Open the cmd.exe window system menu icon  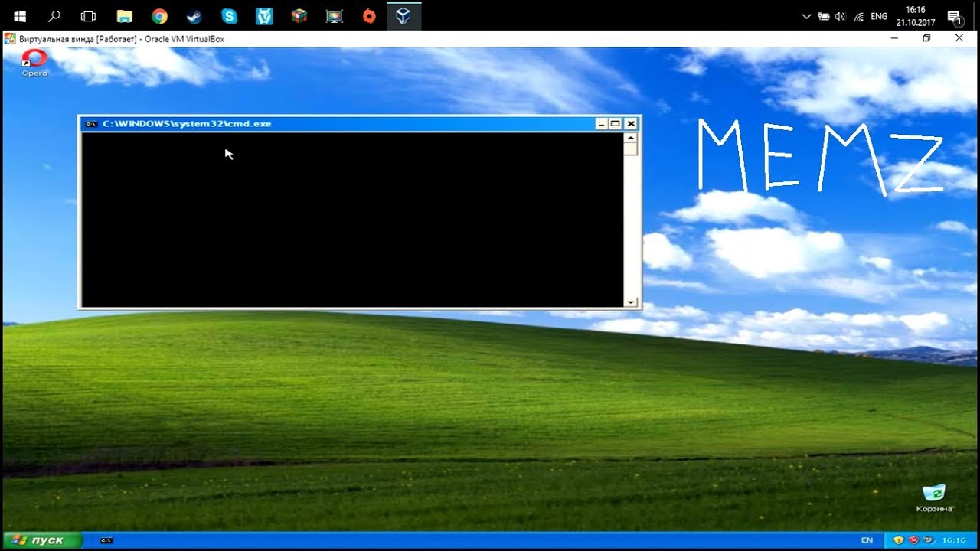92,124
